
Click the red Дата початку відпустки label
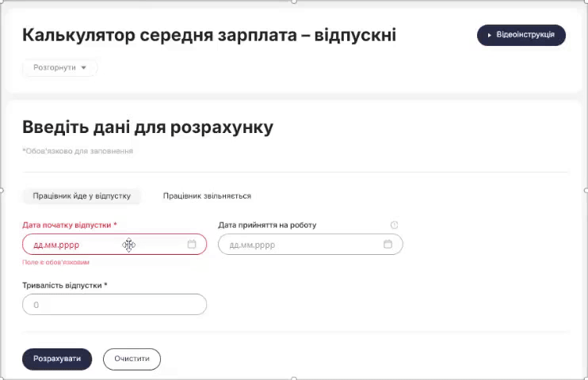coord(70,225)
